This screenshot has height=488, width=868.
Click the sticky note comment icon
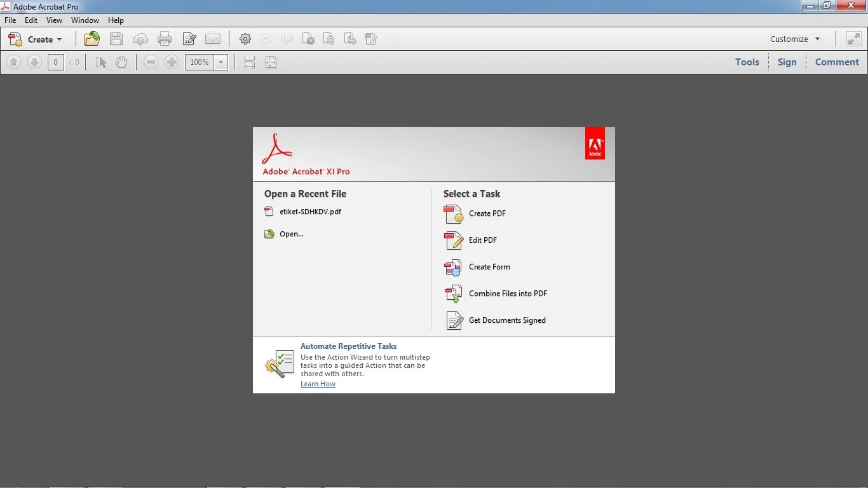tap(266, 39)
